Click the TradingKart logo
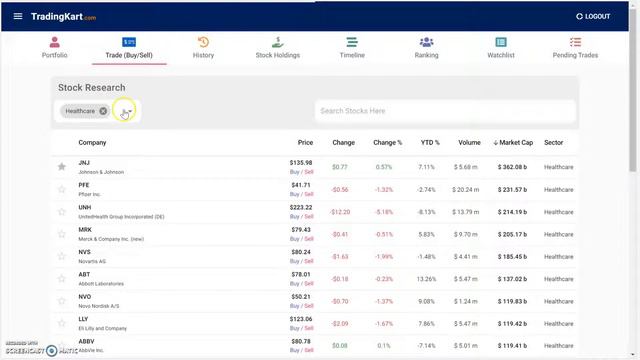Image resolution: width=640 pixels, height=360 pixels. click(x=63, y=17)
